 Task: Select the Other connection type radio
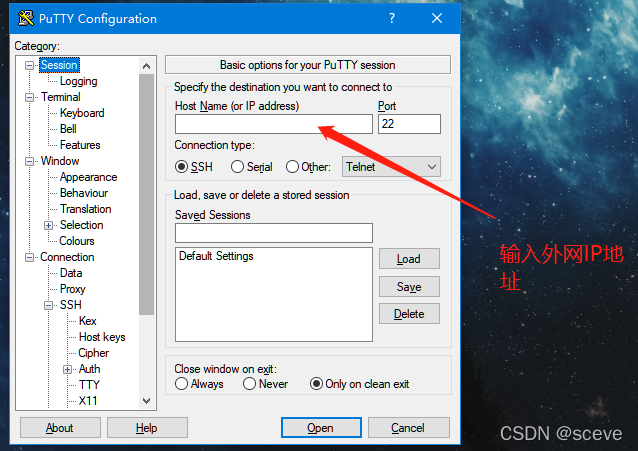[x=292, y=167]
